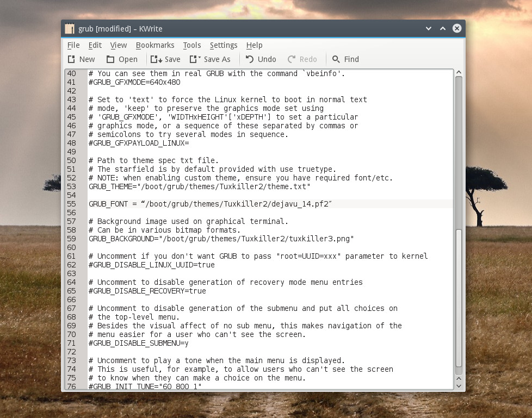
Task: Click comment mentioning `vbeinfo' command
Action: click(x=217, y=73)
